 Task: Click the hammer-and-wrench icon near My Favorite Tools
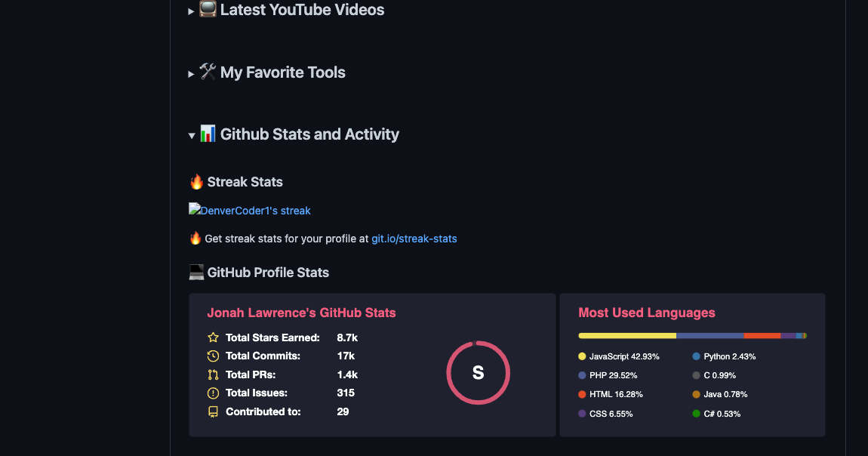click(208, 72)
